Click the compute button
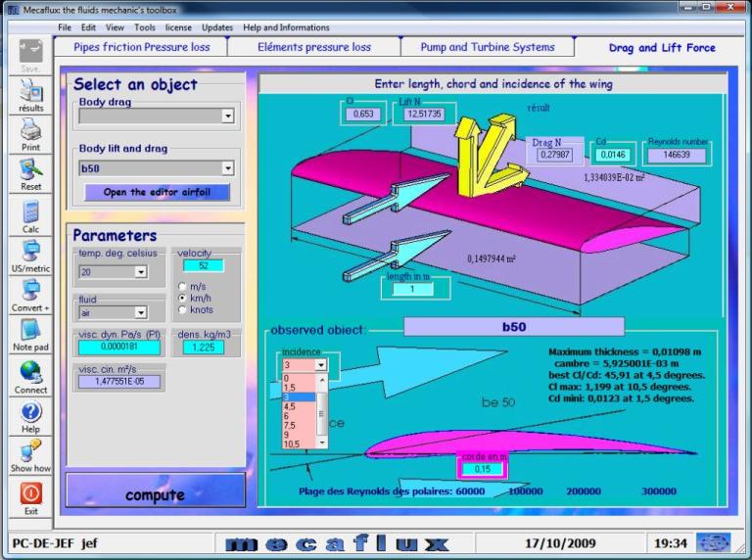Screen dimensions: 752x560 (156, 490)
